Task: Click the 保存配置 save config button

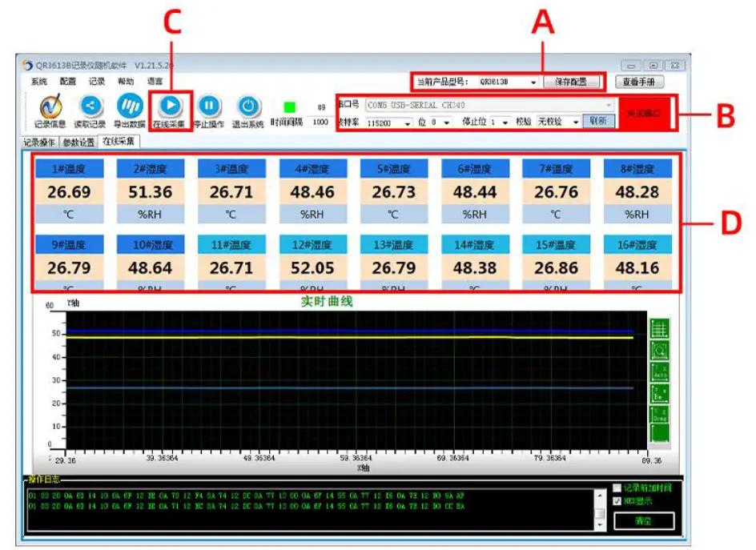Action: 571,82
